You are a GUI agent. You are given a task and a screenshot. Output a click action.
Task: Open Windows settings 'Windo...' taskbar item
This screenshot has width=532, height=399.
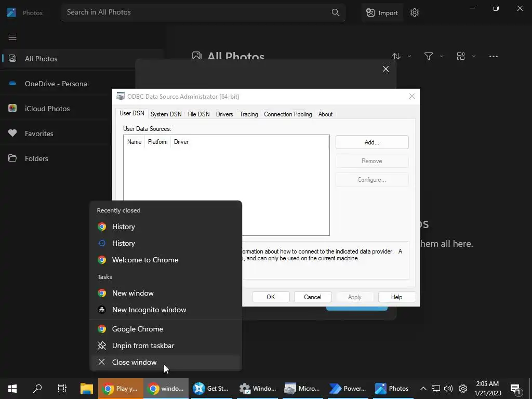coord(257,389)
